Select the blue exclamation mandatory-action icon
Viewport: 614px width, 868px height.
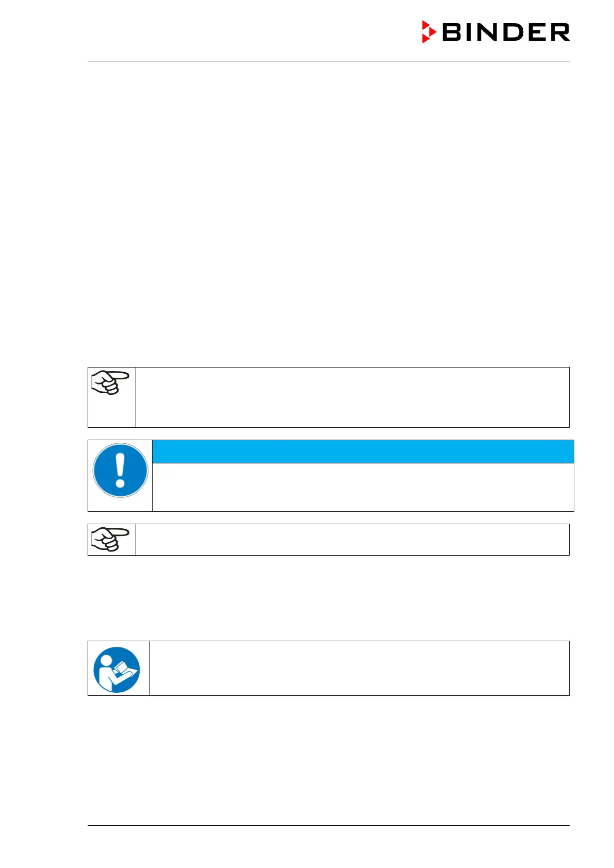pyautogui.click(x=120, y=471)
